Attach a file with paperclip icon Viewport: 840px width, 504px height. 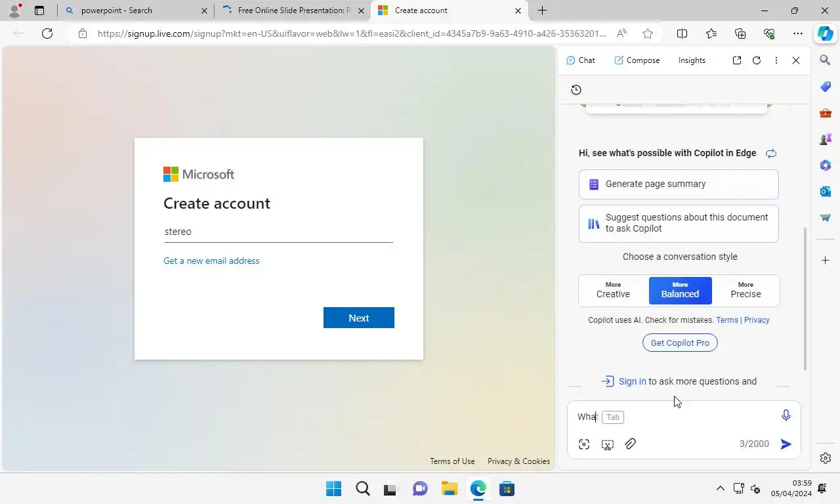pos(631,444)
